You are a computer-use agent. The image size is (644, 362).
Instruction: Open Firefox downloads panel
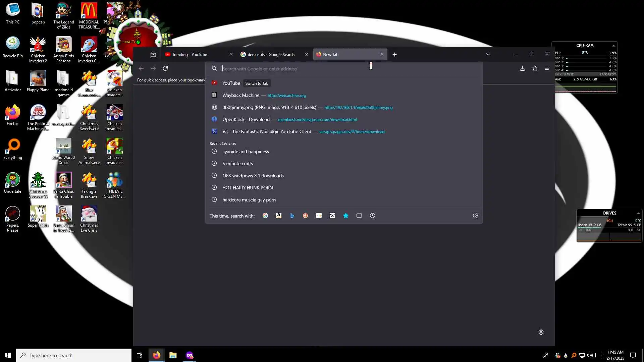coord(522,68)
